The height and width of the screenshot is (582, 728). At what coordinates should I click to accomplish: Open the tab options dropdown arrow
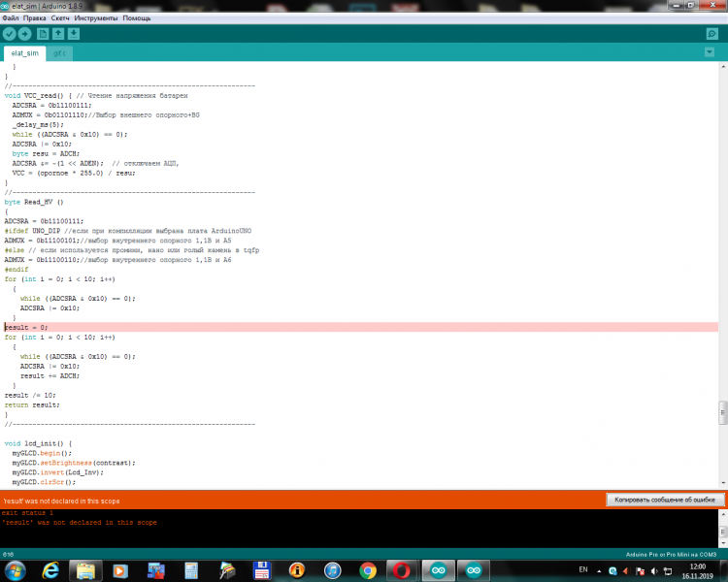click(710, 52)
